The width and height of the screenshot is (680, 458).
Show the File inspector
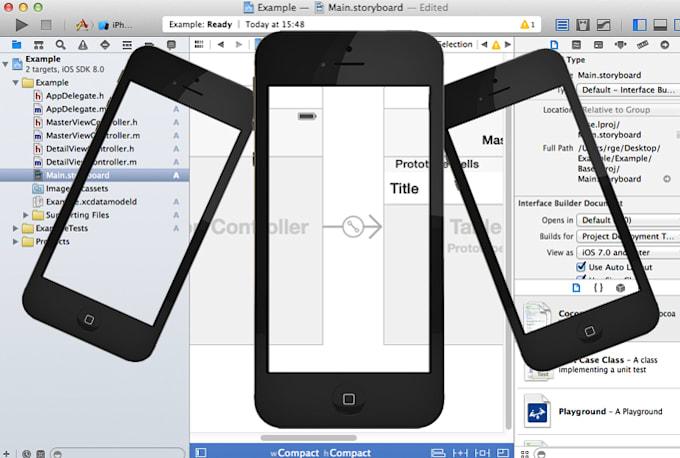point(554,45)
